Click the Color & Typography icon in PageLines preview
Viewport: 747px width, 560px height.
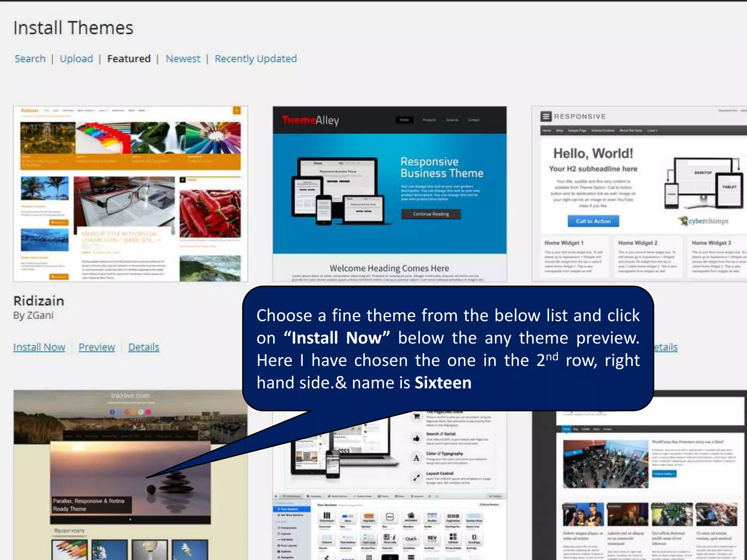click(x=417, y=458)
